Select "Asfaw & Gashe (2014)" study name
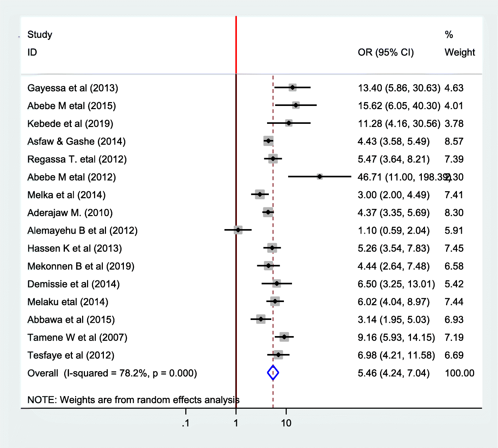The image size is (498, 448). tap(77, 141)
